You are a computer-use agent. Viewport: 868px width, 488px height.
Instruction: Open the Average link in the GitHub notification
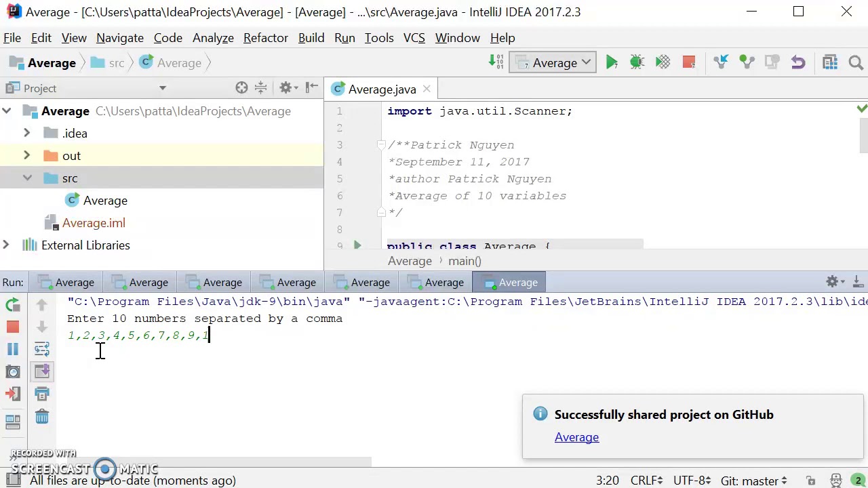576,437
